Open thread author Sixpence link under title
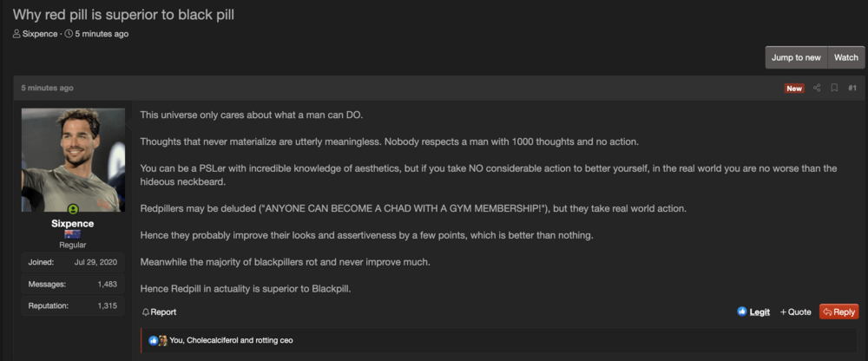Screen dimensions: 868x361 point(40,34)
